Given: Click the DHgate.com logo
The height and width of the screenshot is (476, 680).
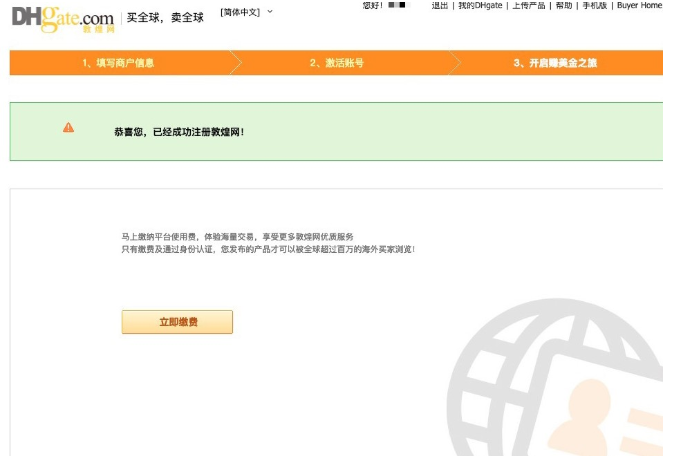Looking at the screenshot, I should click(x=63, y=19).
